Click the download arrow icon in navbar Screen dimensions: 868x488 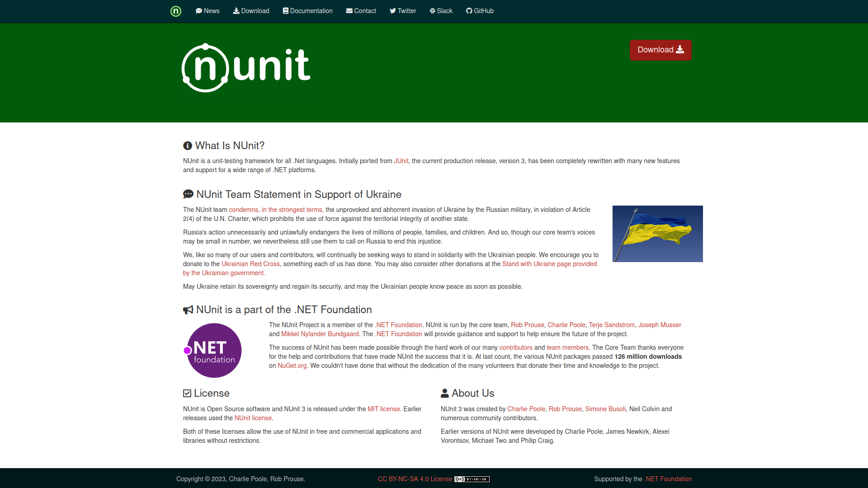point(236,10)
